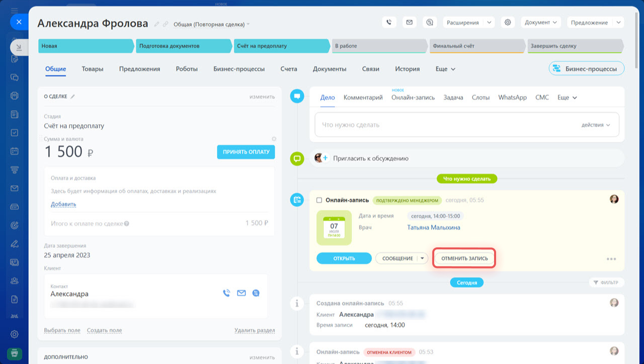This screenshot has width=644, height=364.
Task: Click the three dots menu on Онлайн-запись card
Action: point(611,259)
